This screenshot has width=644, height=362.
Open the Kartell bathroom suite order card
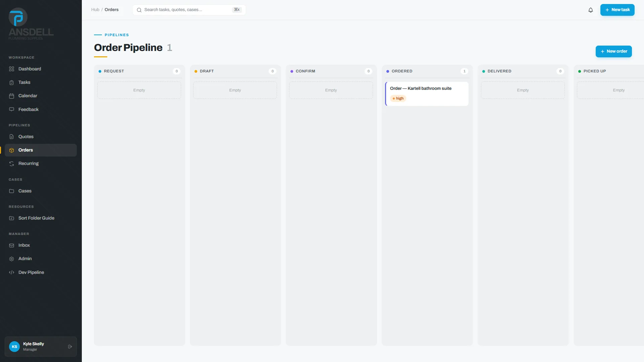(427, 94)
